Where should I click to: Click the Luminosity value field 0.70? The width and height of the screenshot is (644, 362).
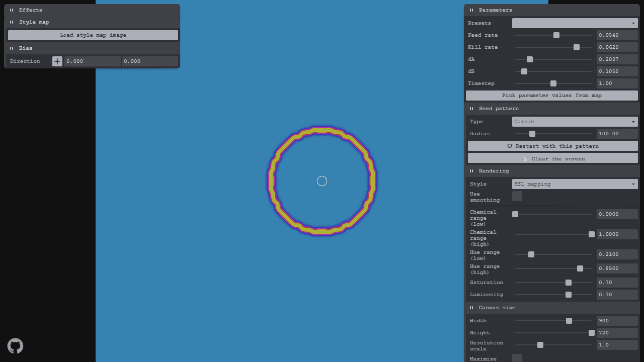coord(617,295)
